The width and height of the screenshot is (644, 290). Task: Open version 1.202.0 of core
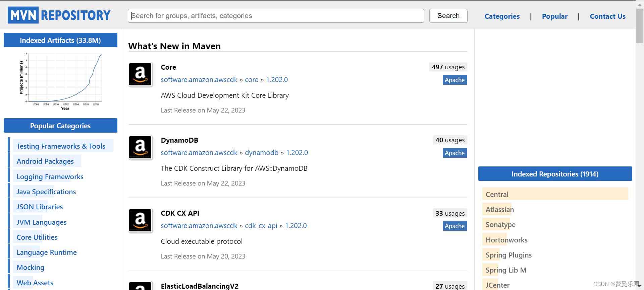[277, 80]
